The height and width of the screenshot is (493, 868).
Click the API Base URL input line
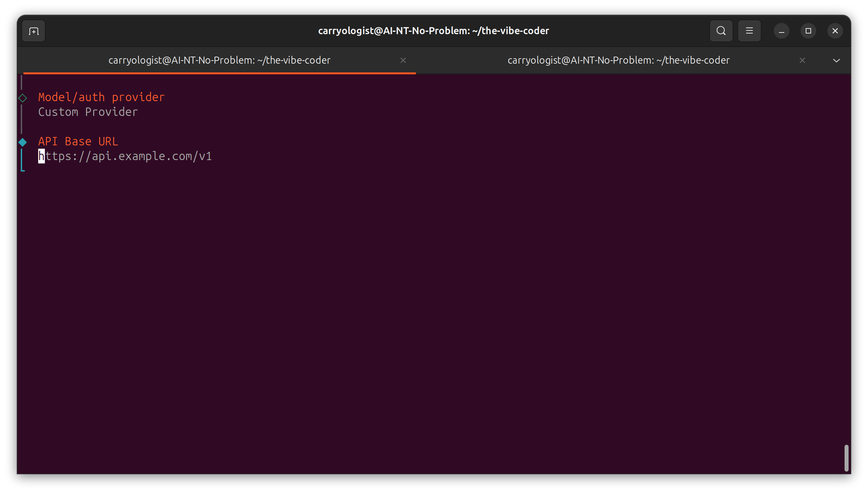pos(125,156)
